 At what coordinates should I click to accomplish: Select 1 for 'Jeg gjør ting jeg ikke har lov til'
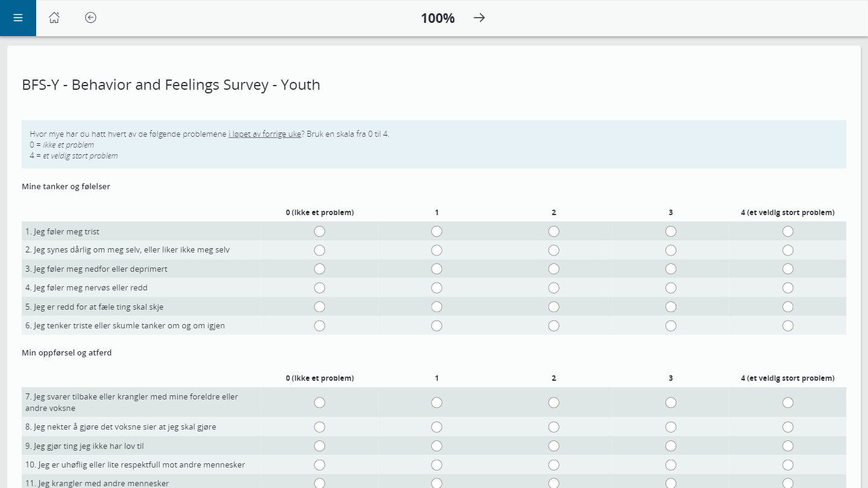pyautogui.click(x=436, y=446)
